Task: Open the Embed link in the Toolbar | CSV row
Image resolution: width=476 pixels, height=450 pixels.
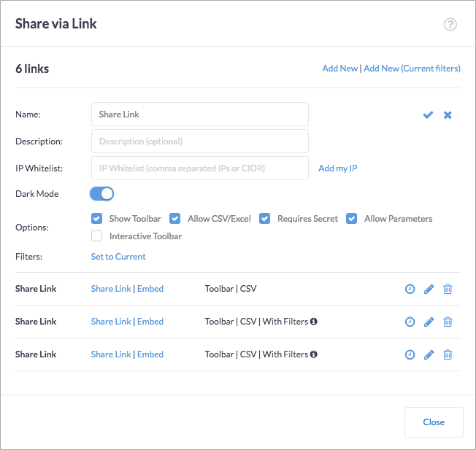Action: (150, 289)
